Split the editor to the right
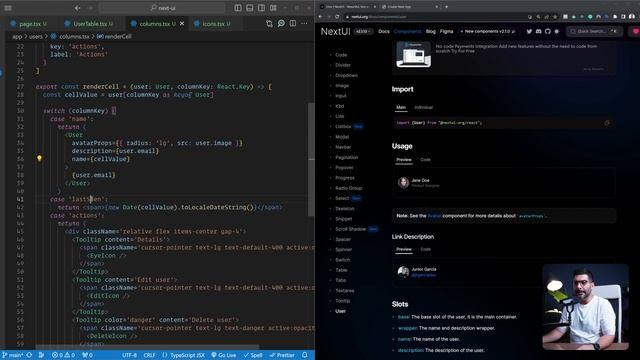Viewport: 640px width, 360px height. point(293,24)
